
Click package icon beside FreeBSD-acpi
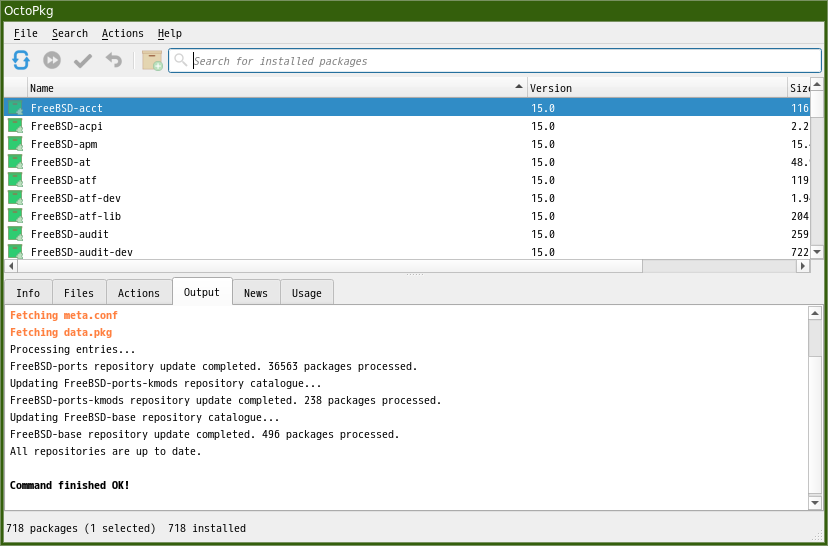(15, 126)
